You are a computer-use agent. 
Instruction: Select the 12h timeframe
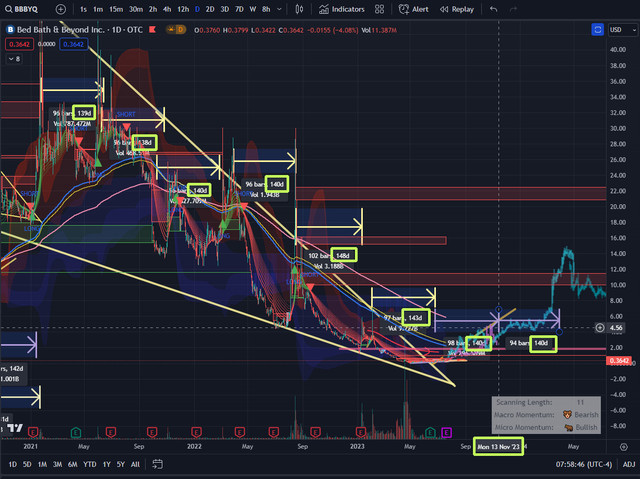[183, 9]
